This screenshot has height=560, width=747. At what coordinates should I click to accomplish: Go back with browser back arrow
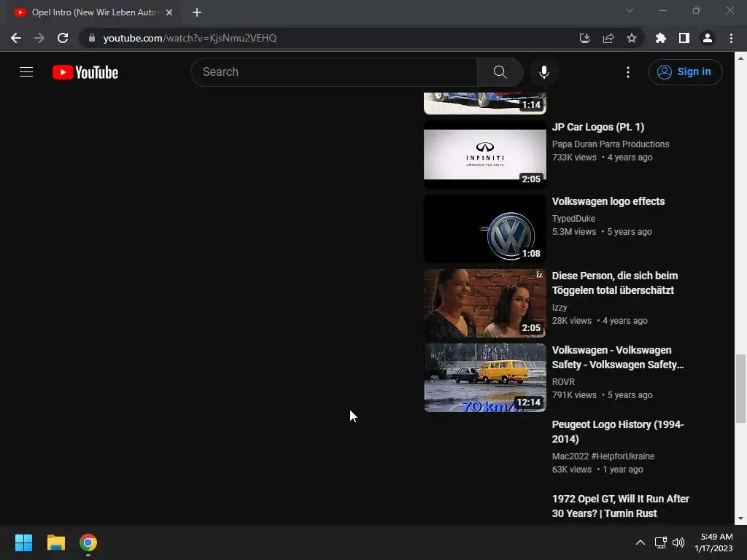(x=16, y=38)
